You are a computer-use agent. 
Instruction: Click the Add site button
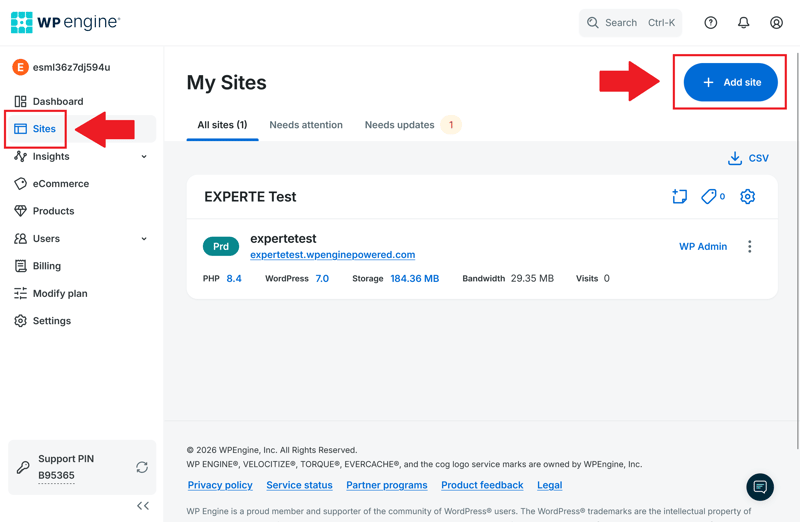click(730, 82)
